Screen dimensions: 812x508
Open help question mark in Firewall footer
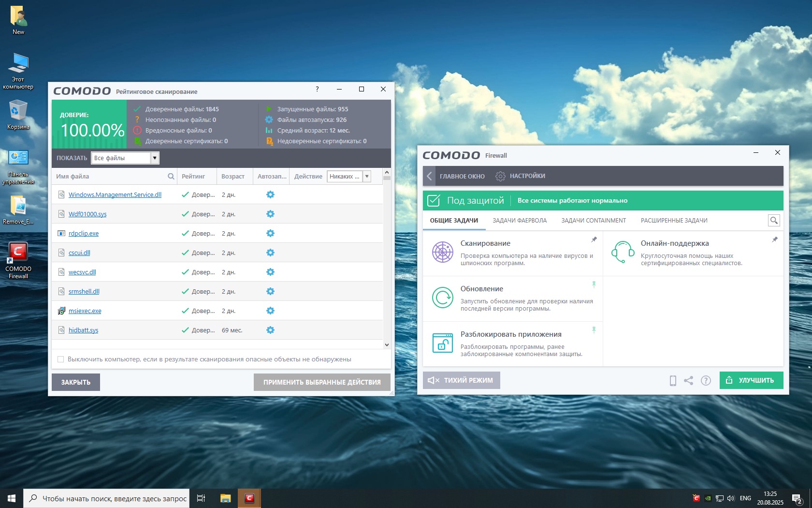click(706, 381)
